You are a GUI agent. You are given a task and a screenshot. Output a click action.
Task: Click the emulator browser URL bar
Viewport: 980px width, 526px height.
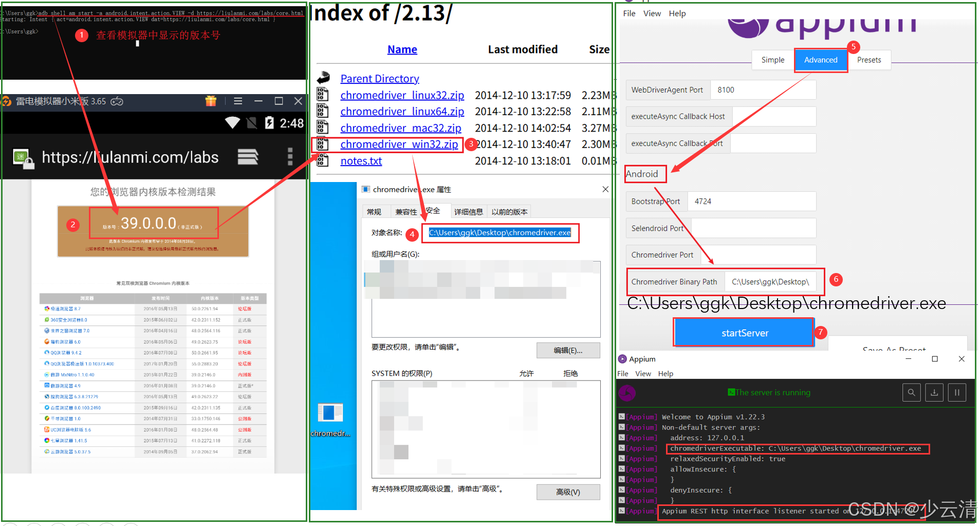[x=130, y=157]
